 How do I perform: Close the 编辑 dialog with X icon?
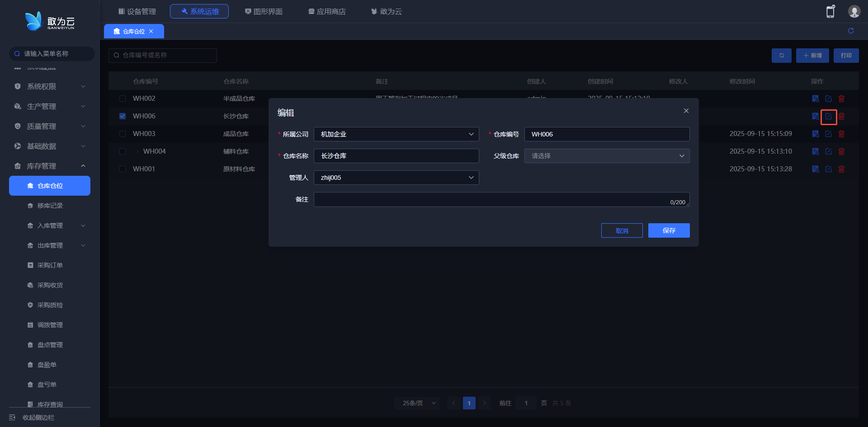point(686,111)
